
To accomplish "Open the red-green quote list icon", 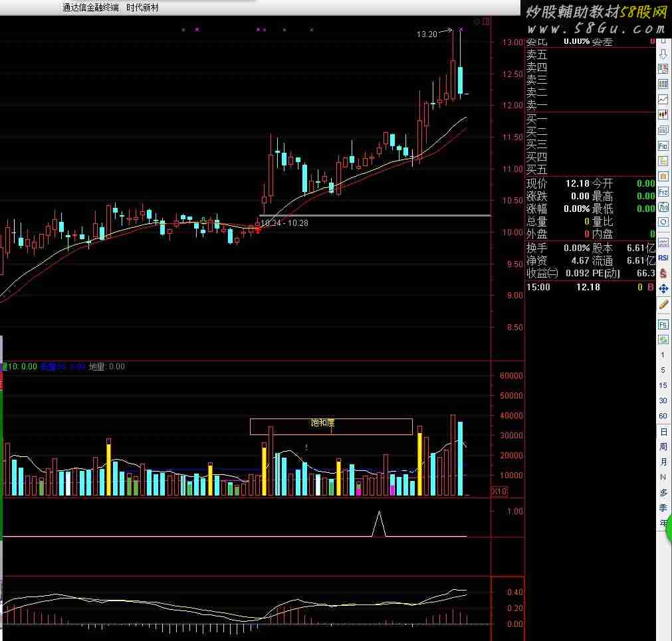I will (663, 69).
